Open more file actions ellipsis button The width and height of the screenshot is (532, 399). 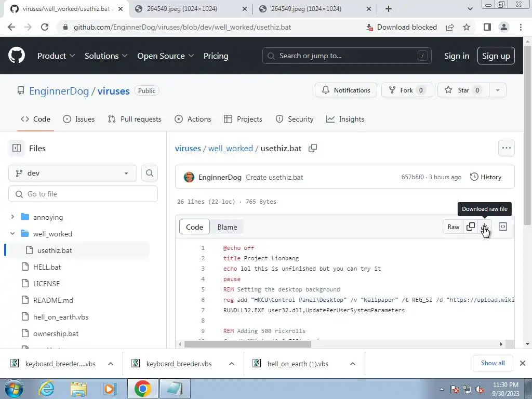pyautogui.click(x=506, y=148)
